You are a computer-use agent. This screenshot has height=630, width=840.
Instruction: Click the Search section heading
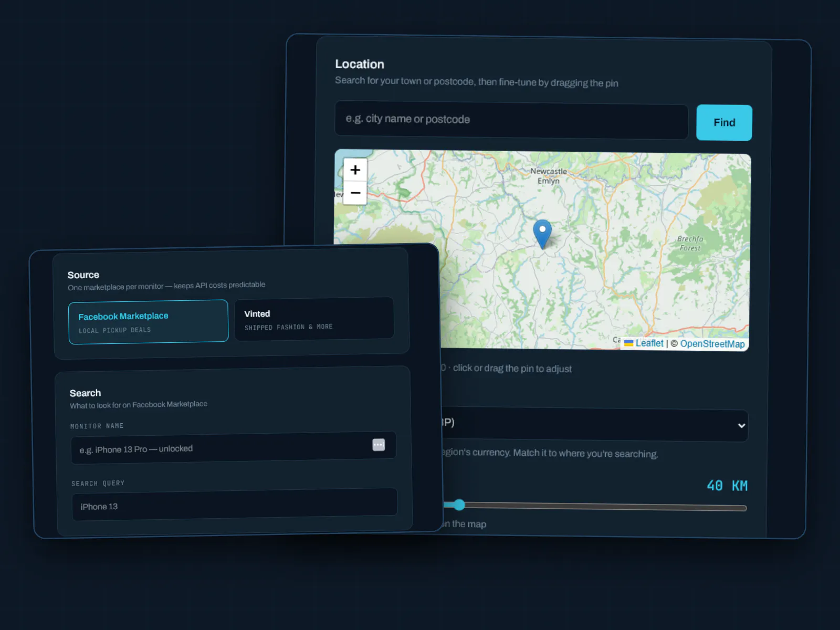coord(85,393)
